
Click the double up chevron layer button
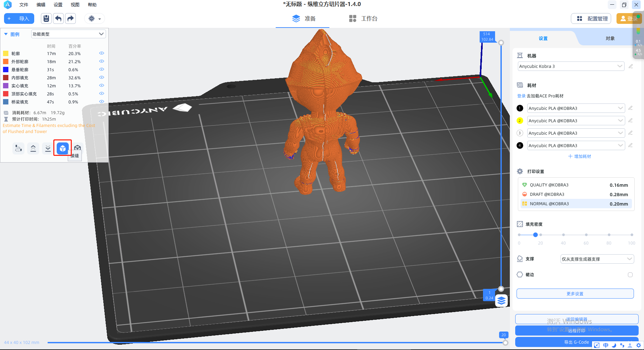[x=33, y=148]
